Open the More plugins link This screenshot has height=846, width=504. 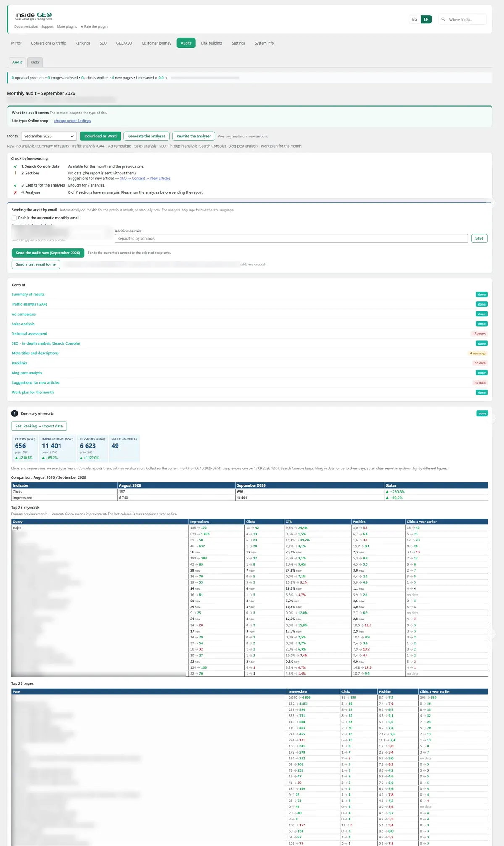(67, 27)
